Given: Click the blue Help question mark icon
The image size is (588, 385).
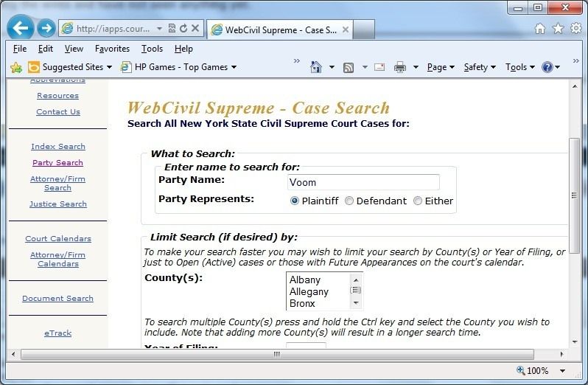Looking at the screenshot, I should click(x=547, y=67).
